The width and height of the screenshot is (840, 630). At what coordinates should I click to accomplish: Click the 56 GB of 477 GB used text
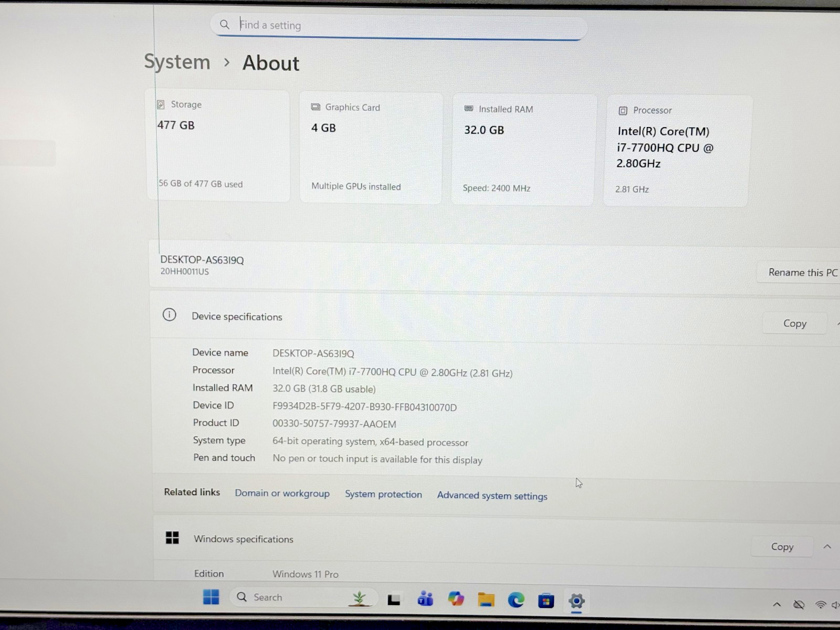click(201, 184)
